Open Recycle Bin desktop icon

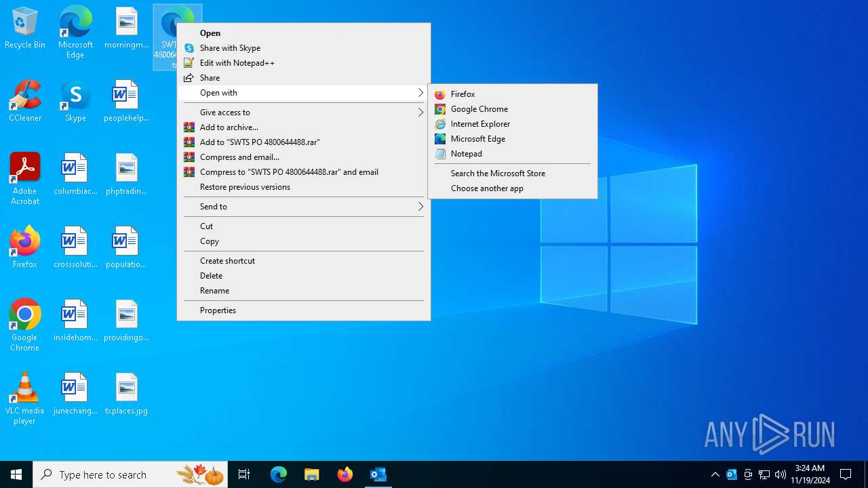click(25, 28)
